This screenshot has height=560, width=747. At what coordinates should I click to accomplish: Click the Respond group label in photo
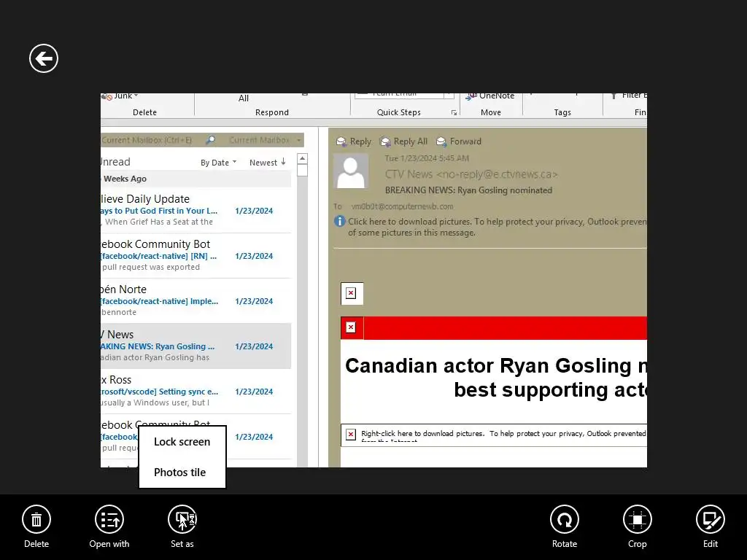coord(271,112)
